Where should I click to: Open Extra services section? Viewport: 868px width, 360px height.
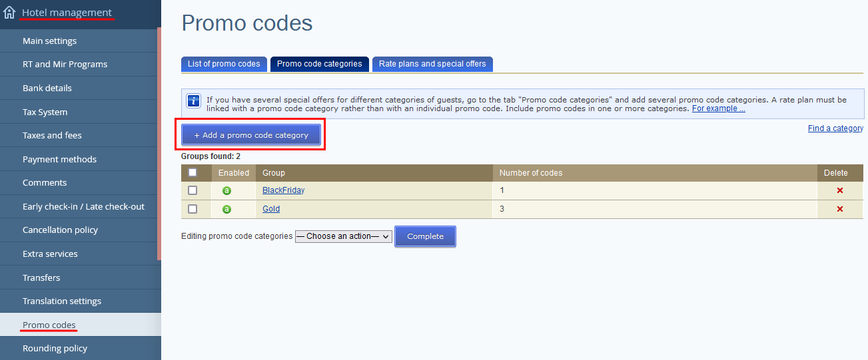pyautogui.click(x=80, y=254)
